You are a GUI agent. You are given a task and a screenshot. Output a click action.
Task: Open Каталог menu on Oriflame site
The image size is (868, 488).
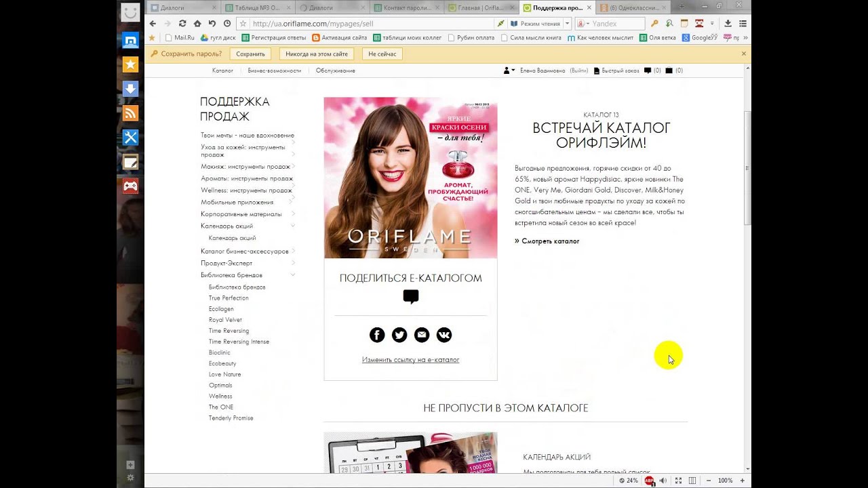[222, 70]
